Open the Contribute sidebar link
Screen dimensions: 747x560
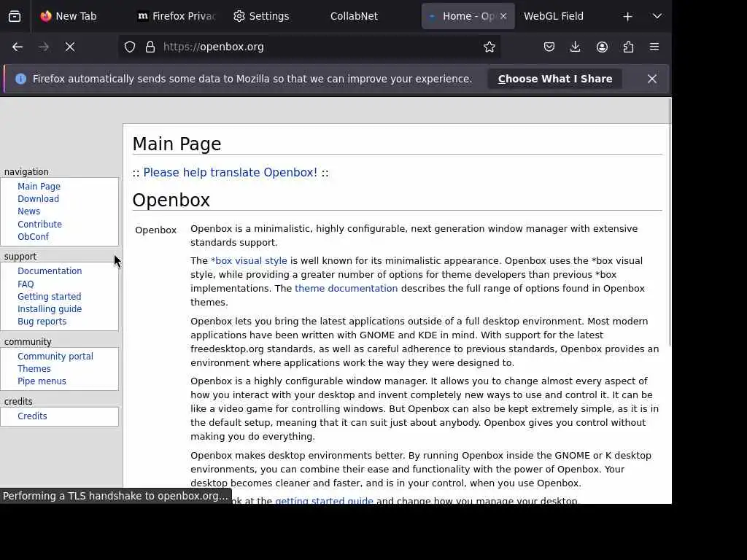39,224
